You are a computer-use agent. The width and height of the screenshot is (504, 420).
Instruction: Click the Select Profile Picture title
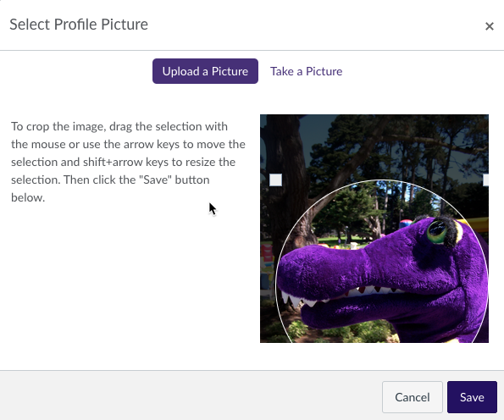79,25
